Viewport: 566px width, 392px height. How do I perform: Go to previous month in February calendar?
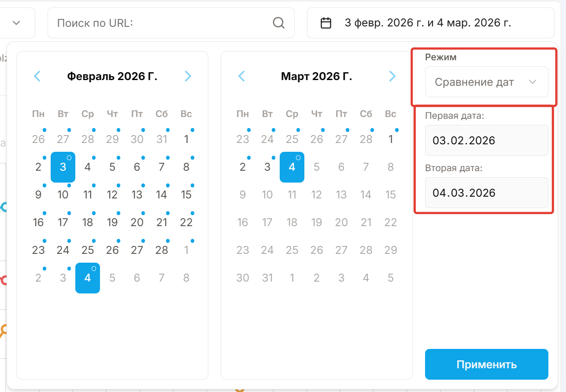click(37, 76)
